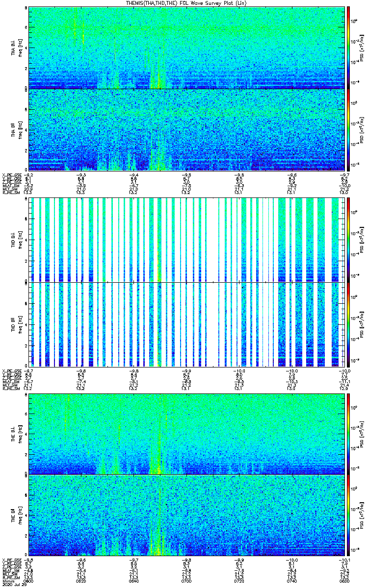Click the THD BL striped spectrogram panel

click(187, 240)
